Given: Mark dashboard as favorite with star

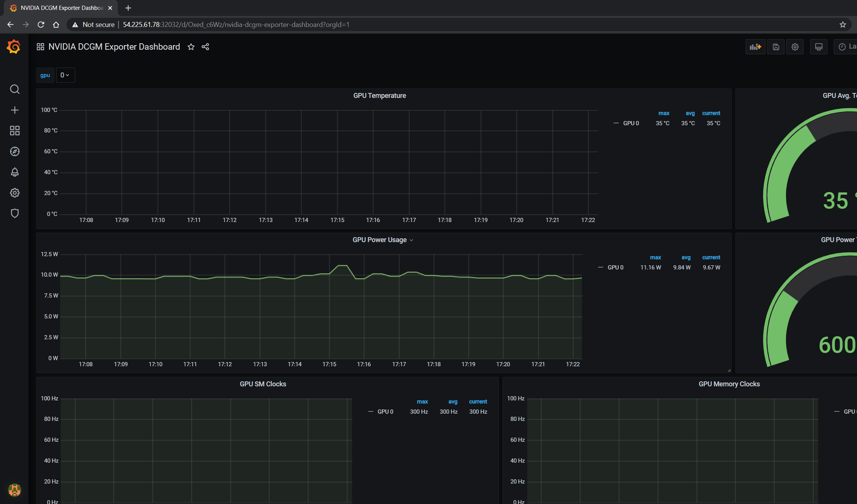Looking at the screenshot, I should click(191, 47).
